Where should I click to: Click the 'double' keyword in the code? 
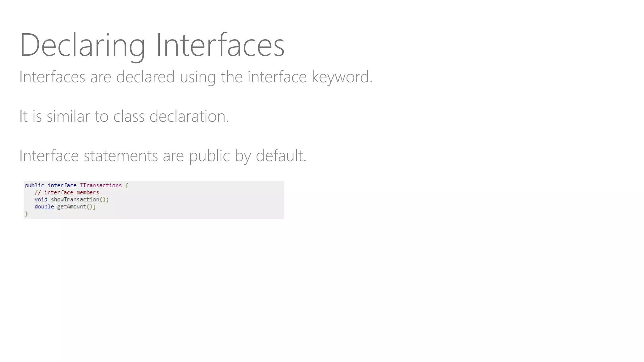(x=44, y=207)
